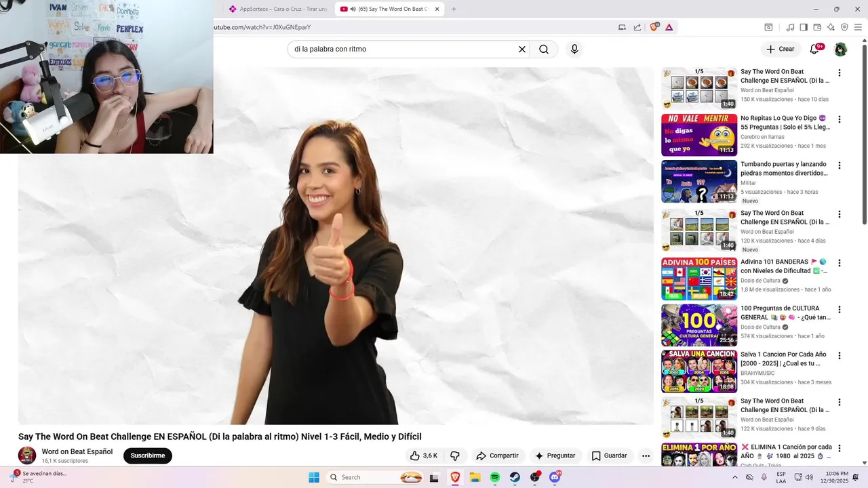
Task: Open OBS Studio from the taskbar
Action: click(x=536, y=477)
